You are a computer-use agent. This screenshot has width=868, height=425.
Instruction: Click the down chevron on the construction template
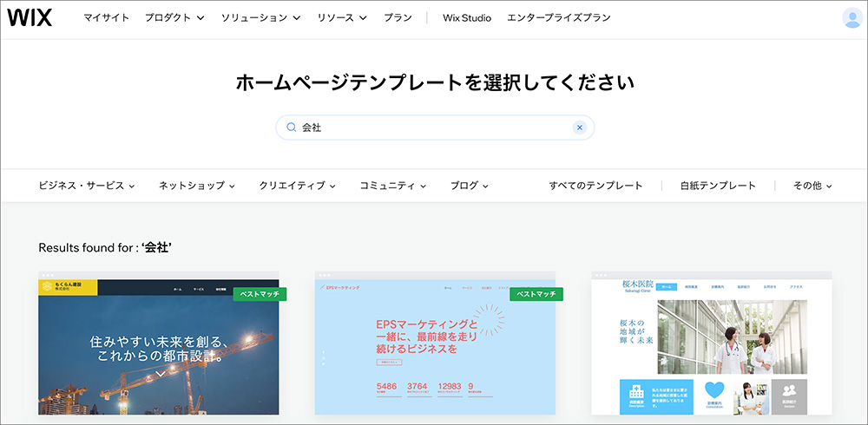(x=160, y=375)
